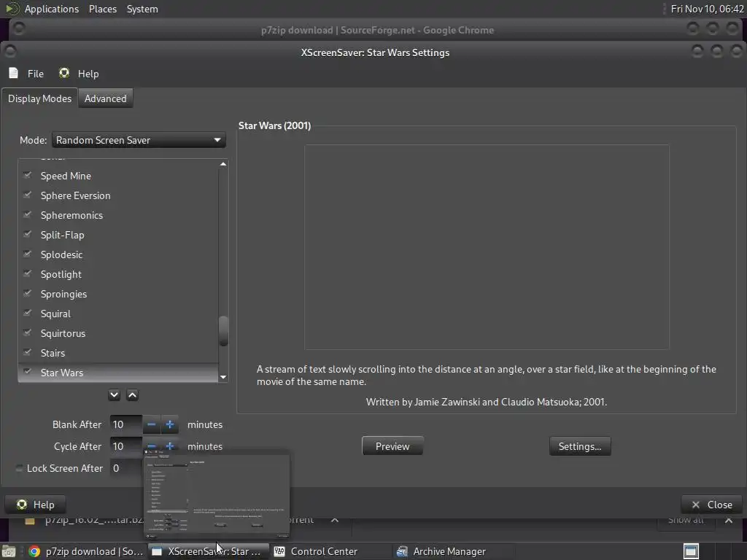Increase Blank After with plus button
This screenshot has height=560, width=747.
point(169,424)
